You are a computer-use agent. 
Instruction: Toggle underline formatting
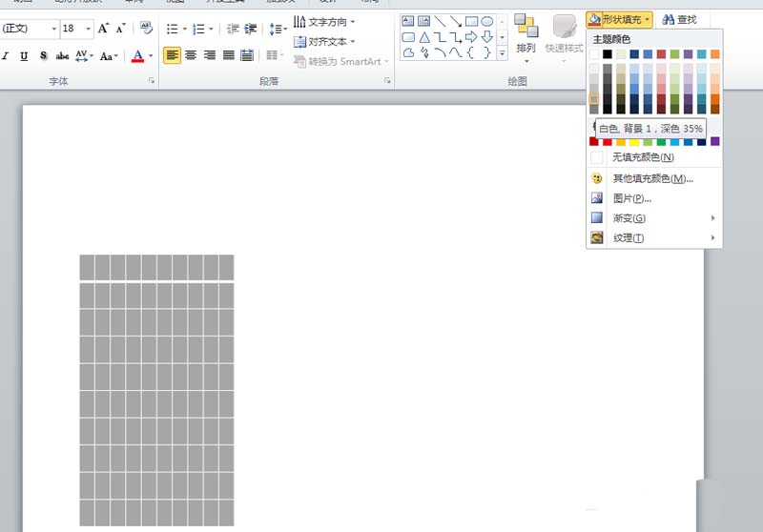pos(24,56)
